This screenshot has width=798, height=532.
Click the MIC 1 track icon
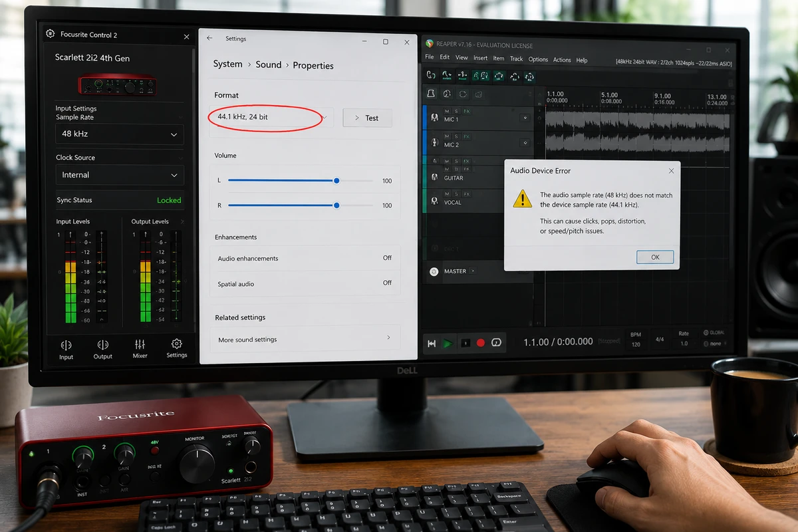tap(434, 118)
